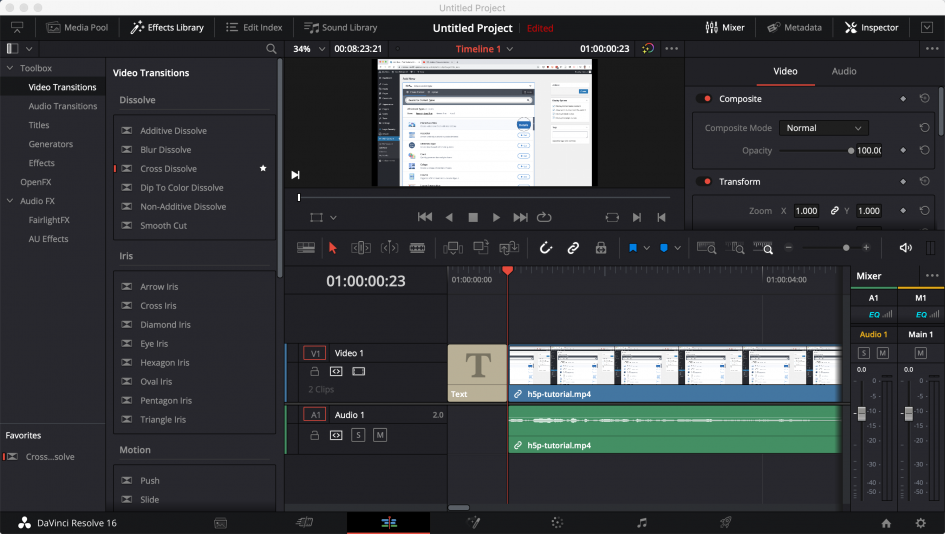The image size is (945, 534).
Task: Solo the Audio 1 track S button
Action: click(358, 435)
